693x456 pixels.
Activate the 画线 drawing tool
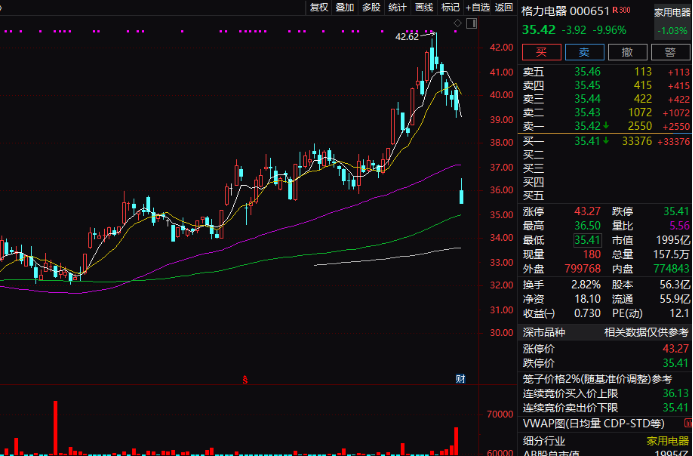(424, 7)
